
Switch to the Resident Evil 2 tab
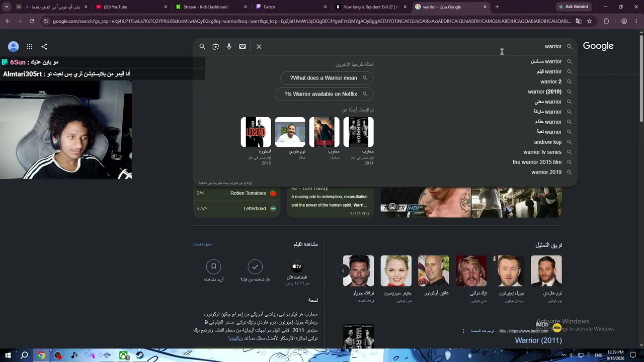[370, 7]
